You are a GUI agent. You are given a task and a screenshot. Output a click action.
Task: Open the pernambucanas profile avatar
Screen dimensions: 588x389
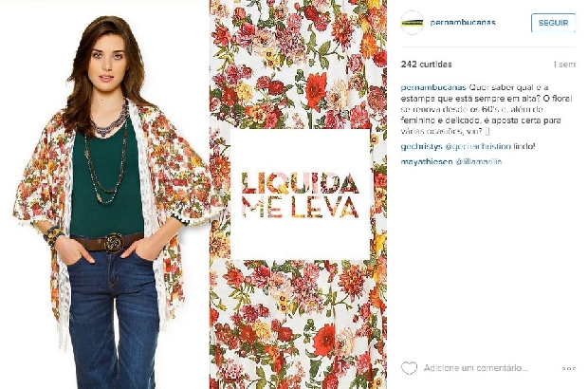(x=412, y=23)
